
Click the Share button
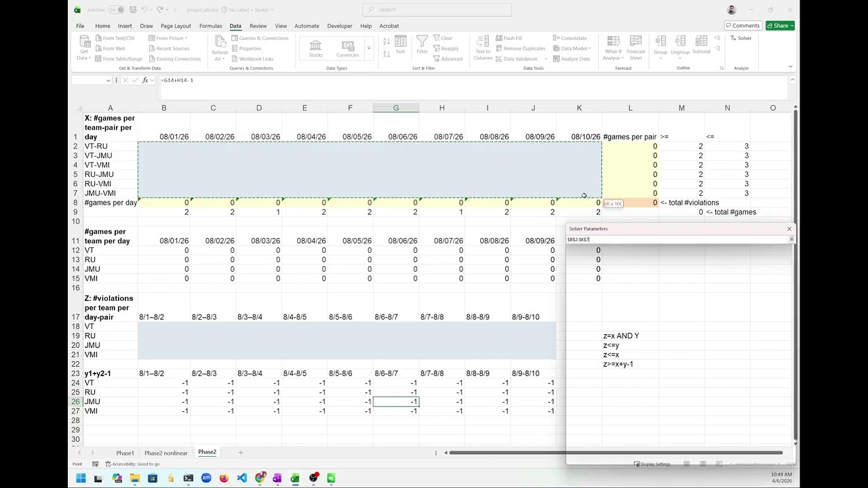780,26
